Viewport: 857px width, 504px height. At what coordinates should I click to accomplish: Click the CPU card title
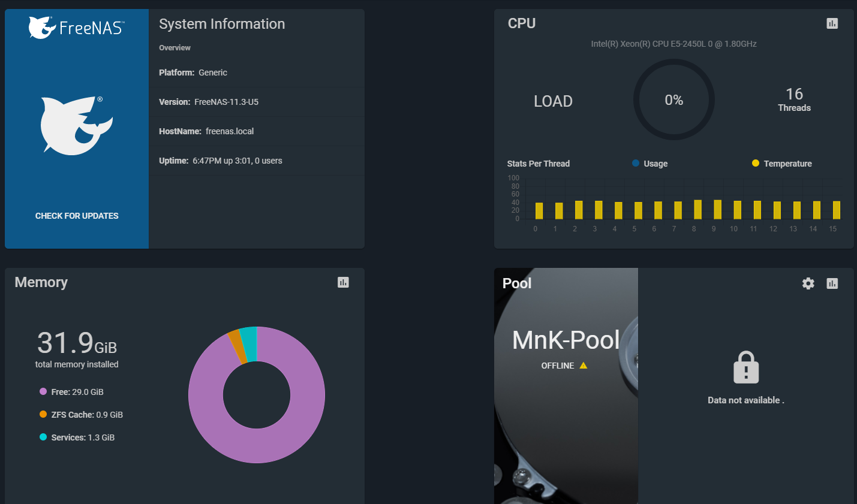(x=522, y=23)
